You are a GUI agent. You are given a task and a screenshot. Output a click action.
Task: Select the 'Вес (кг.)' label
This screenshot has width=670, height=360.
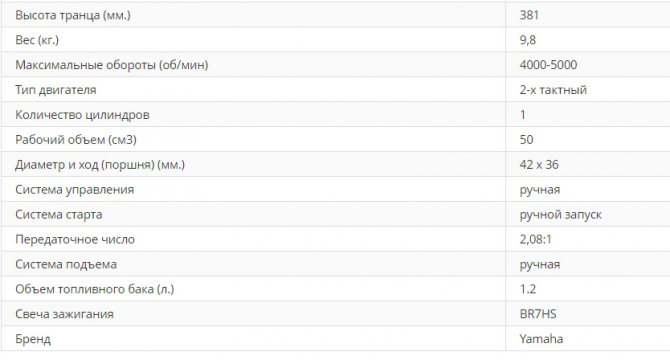(x=37, y=40)
